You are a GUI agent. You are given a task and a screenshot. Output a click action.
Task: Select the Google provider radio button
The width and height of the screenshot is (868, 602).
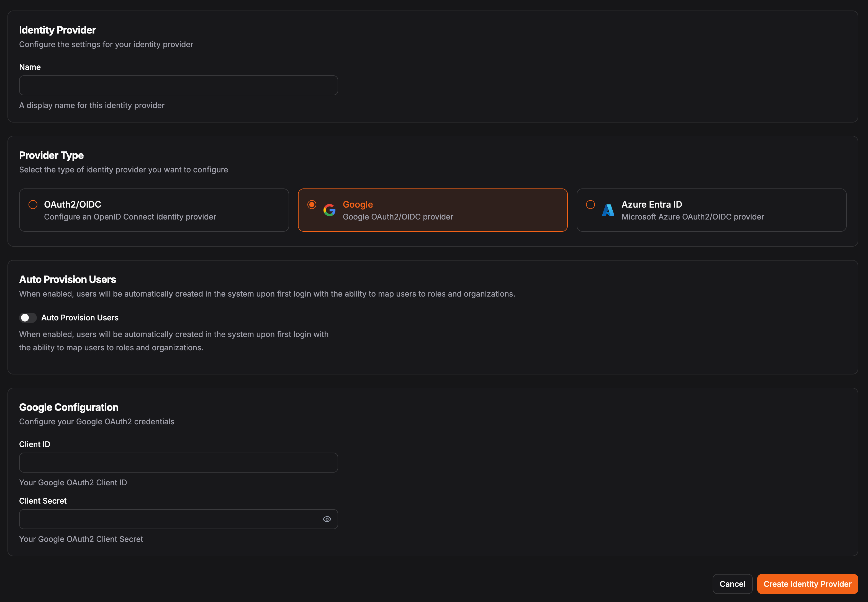coord(312,204)
